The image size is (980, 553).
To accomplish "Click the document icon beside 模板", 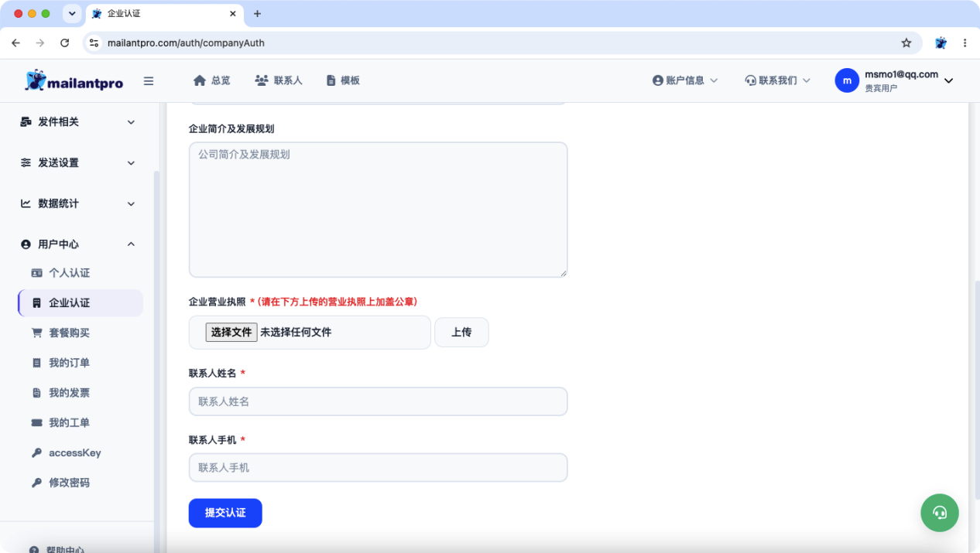I will 331,80.
